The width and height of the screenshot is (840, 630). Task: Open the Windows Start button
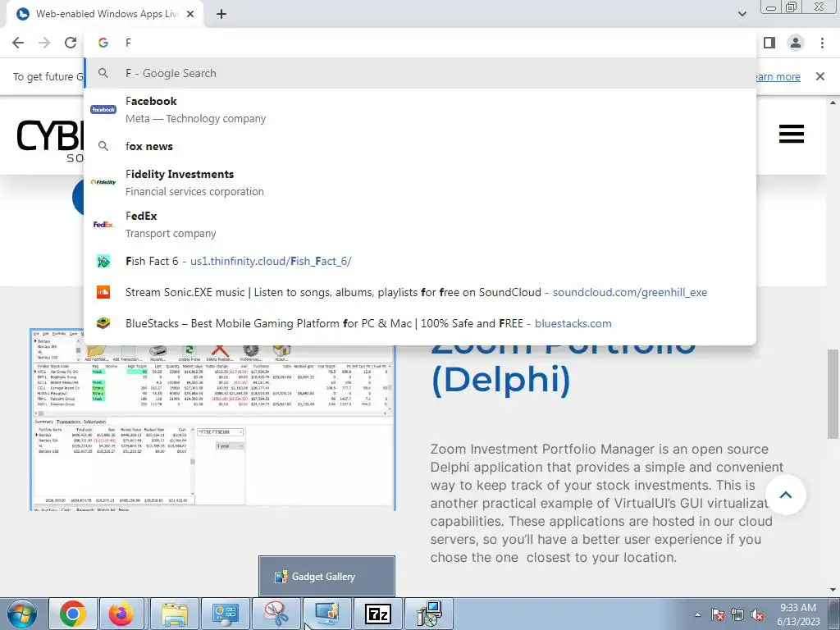(x=21, y=614)
